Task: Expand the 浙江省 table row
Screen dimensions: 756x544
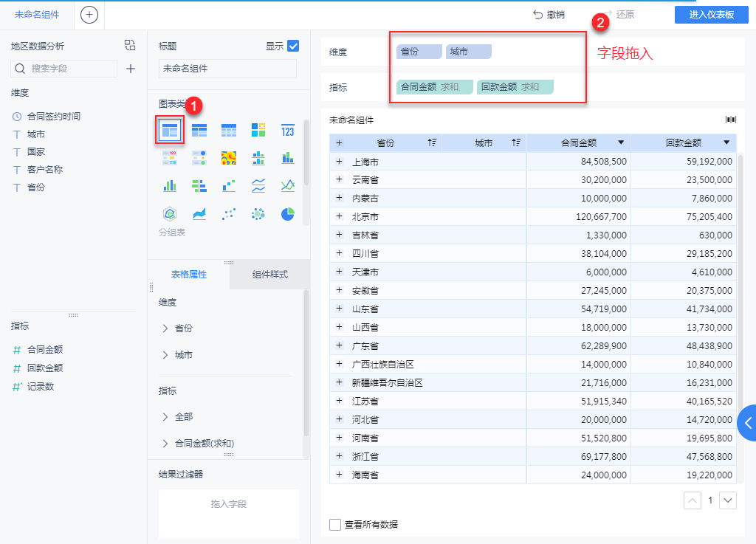Action: click(x=339, y=456)
